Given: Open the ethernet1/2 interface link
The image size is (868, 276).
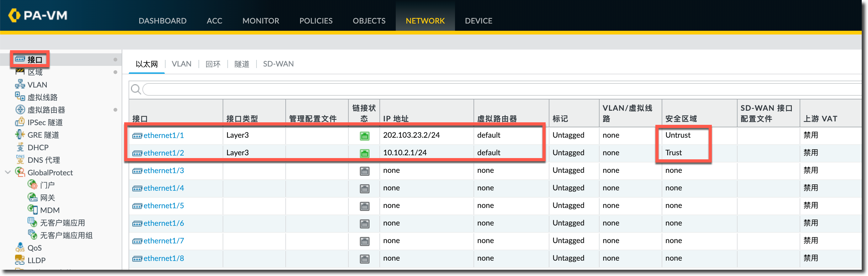Looking at the screenshot, I should [163, 153].
